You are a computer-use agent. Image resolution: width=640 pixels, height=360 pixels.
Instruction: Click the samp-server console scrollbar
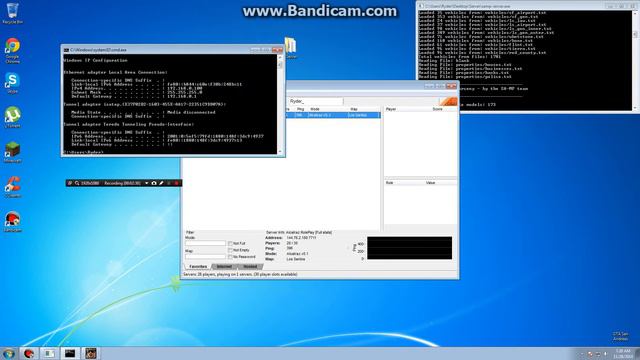click(635, 60)
